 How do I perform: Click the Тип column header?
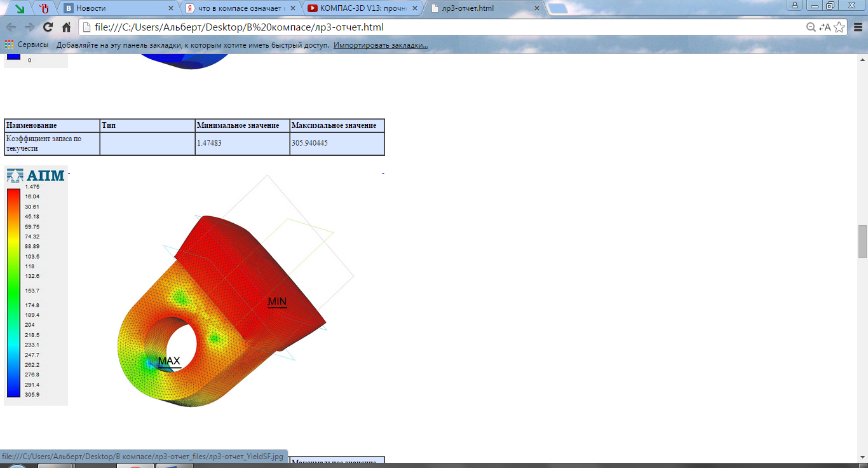[147, 125]
